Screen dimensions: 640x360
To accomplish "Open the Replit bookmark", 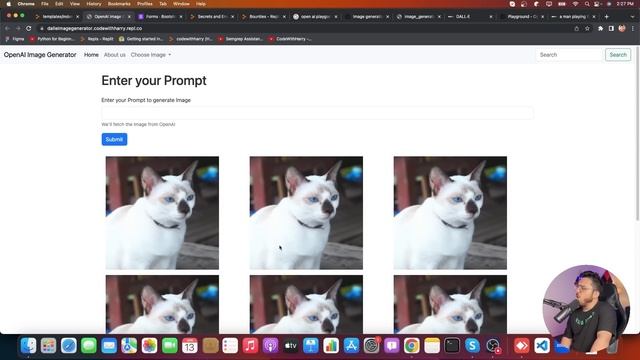I will coord(97,39).
